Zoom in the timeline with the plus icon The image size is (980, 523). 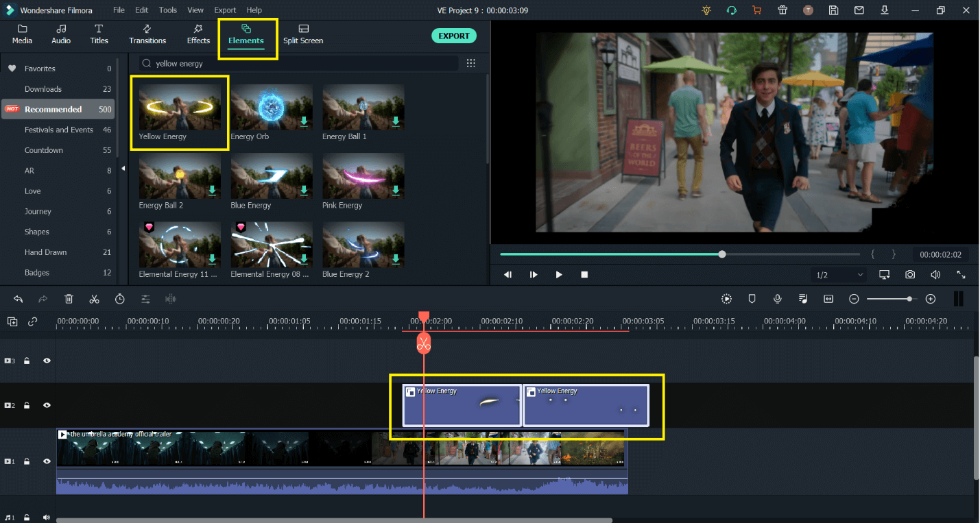(x=931, y=299)
